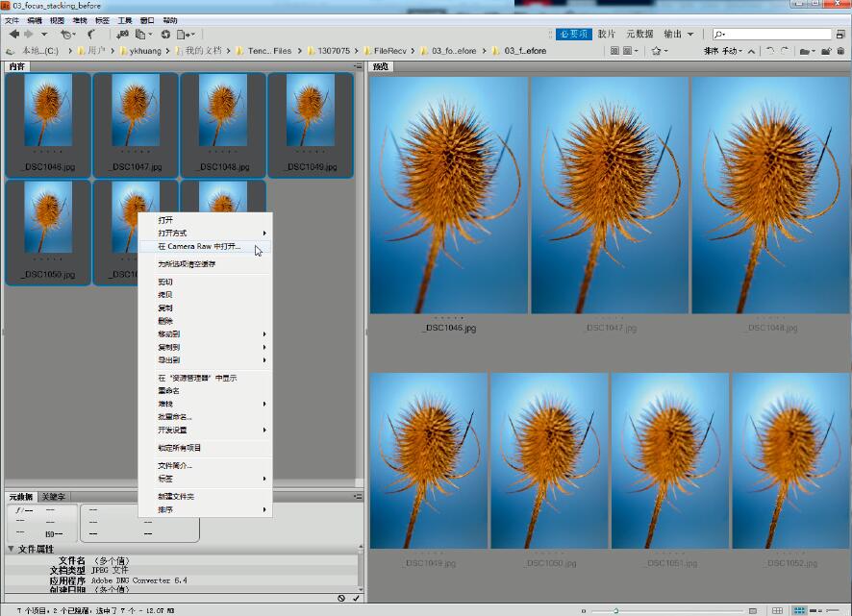Switch to the 关键字 tab
Viewport: 852px width, 616px height.
[x=54, y=497]
